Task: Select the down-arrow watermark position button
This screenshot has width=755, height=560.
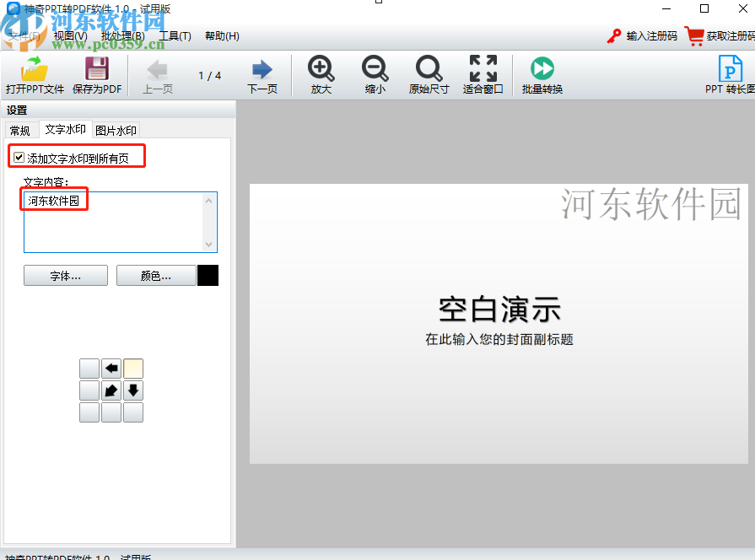Action: pyautogui.click(x=133, y=390)
